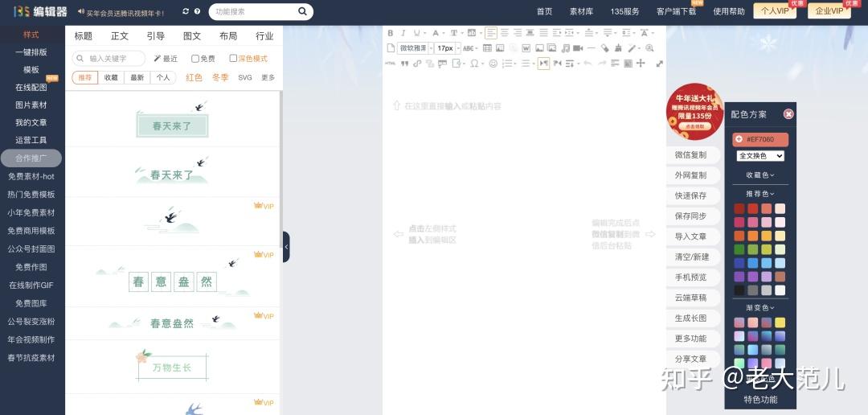
Task: Click the magnifier search-replace icon in toolbar
Action: click(x=649, y=48)
